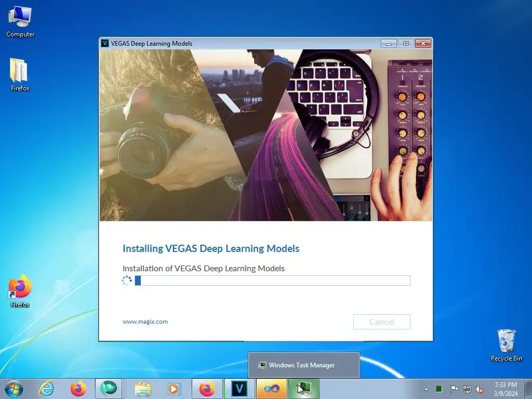Open the www.magix.com link

coord(145,322)
